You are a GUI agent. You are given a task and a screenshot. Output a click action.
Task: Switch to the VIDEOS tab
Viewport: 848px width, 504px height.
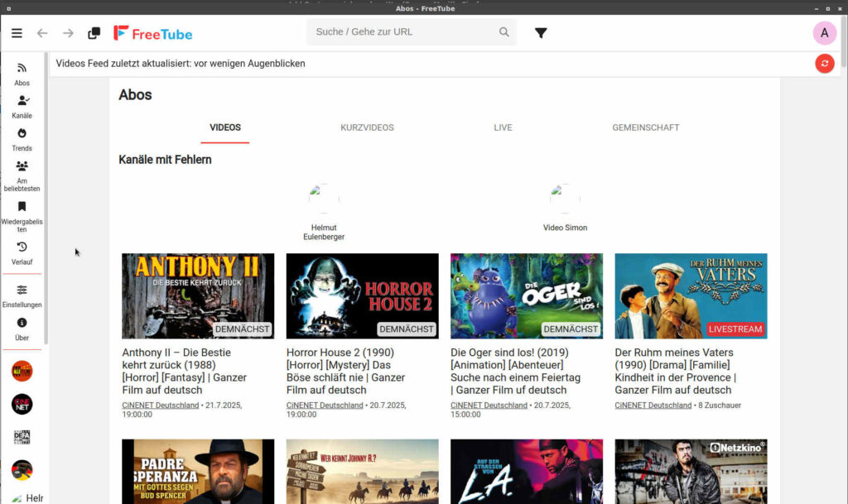click(225, 128)
